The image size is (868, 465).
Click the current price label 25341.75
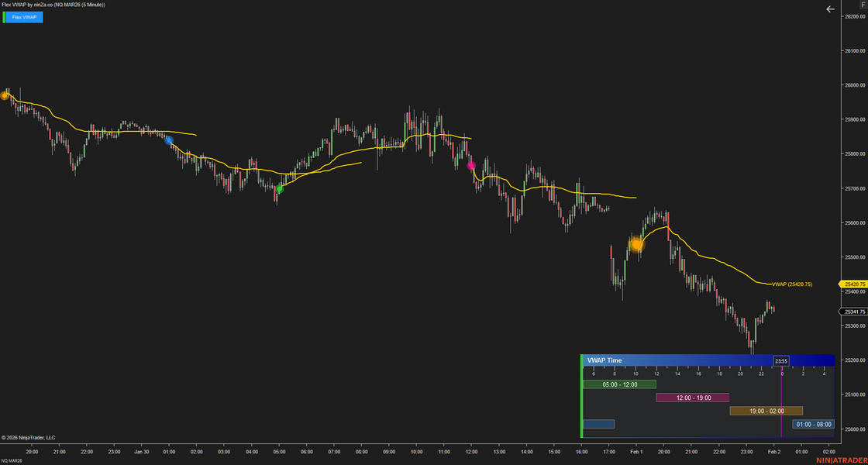pyautogui.click(x=852, y=312)
